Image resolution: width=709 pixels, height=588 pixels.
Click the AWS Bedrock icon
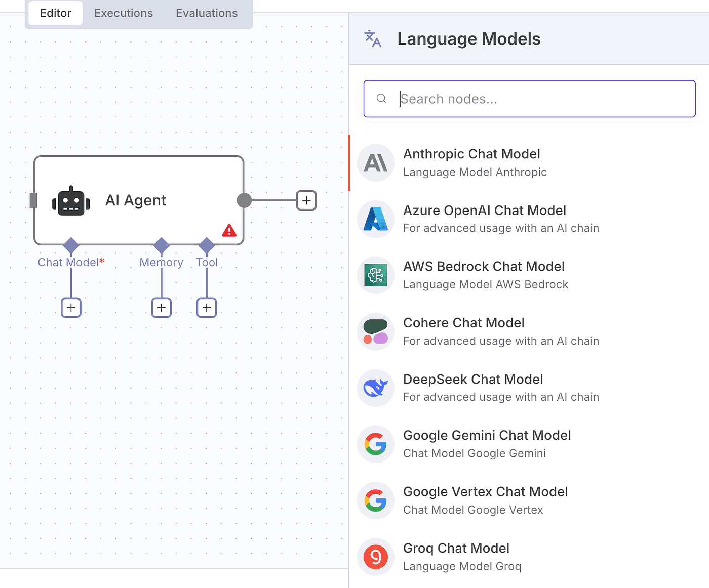pos(375,275)
